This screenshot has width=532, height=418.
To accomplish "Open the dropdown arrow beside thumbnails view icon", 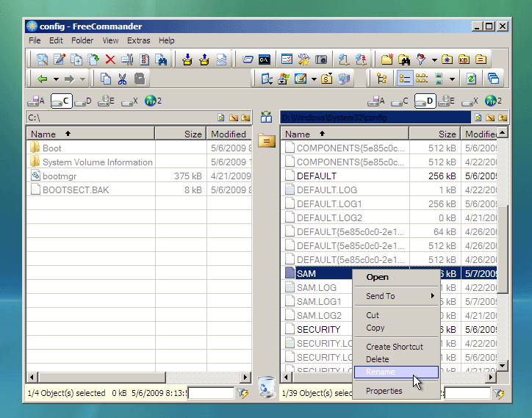I will 452,79.
